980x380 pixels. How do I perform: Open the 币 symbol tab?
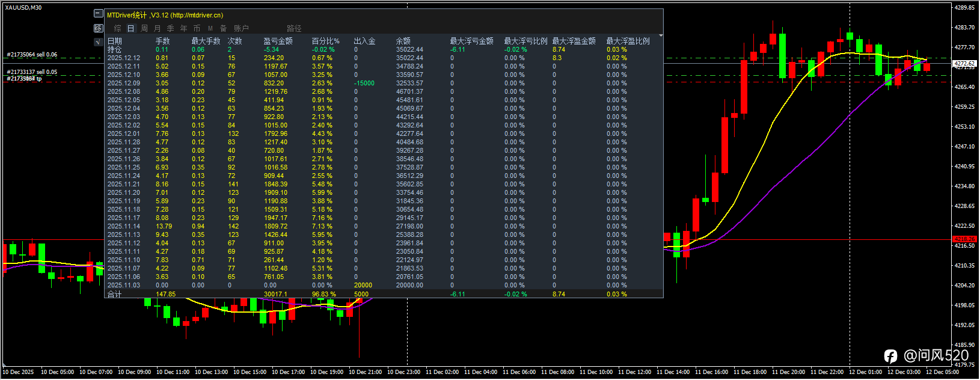click(197, 28)
